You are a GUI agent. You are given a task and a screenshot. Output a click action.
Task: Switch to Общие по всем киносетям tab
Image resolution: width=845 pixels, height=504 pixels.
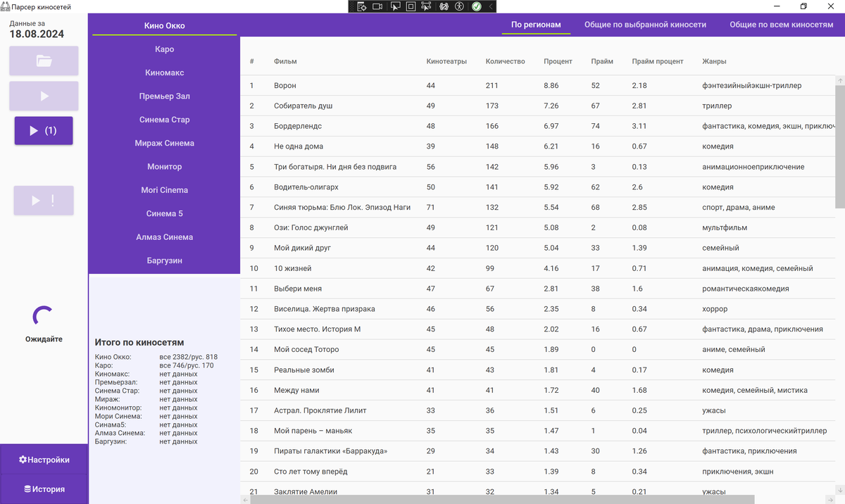(781, 25)
